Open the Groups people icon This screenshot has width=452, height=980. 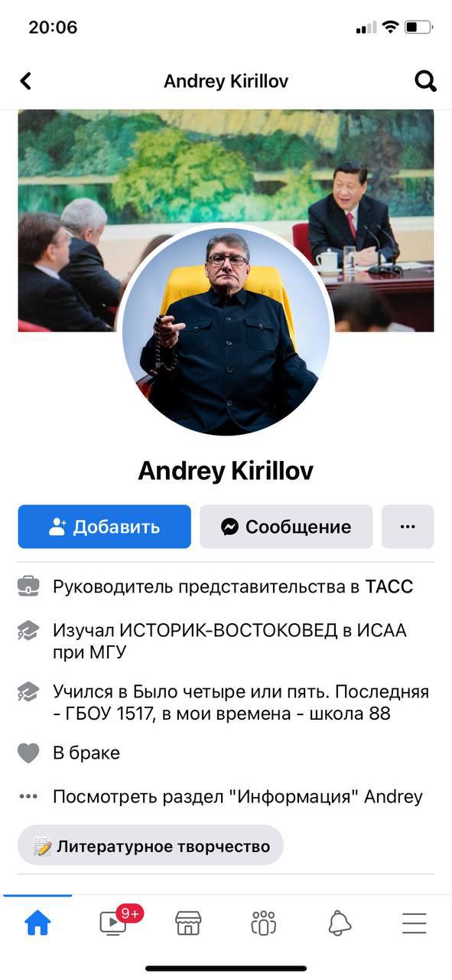pos(263,923)
